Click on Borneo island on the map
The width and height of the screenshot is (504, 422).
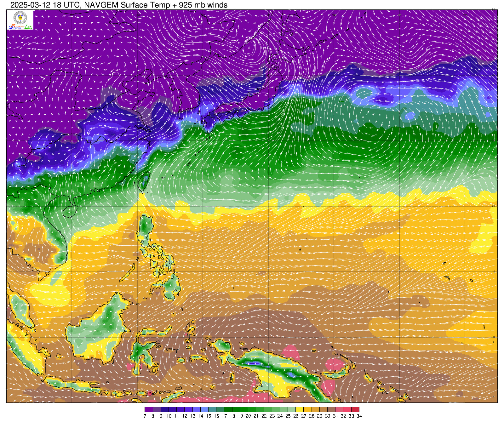click(x=101, y=328)
